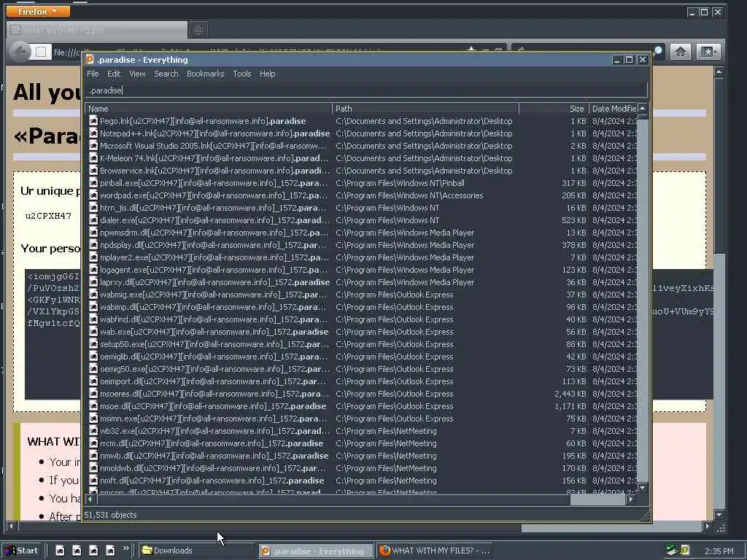
Task: Select the wabimp.dll encrypted file name
Action: (214, 307)
